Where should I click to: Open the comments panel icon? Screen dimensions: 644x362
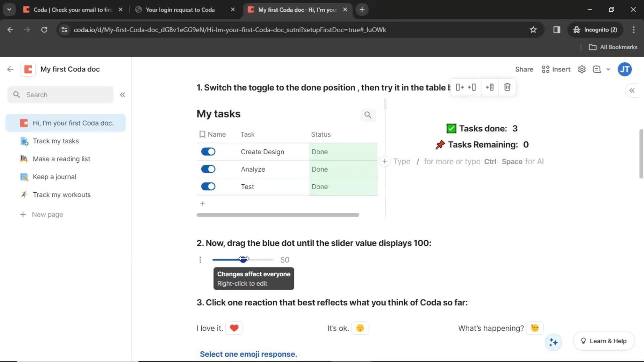click(x=597, y=69)
